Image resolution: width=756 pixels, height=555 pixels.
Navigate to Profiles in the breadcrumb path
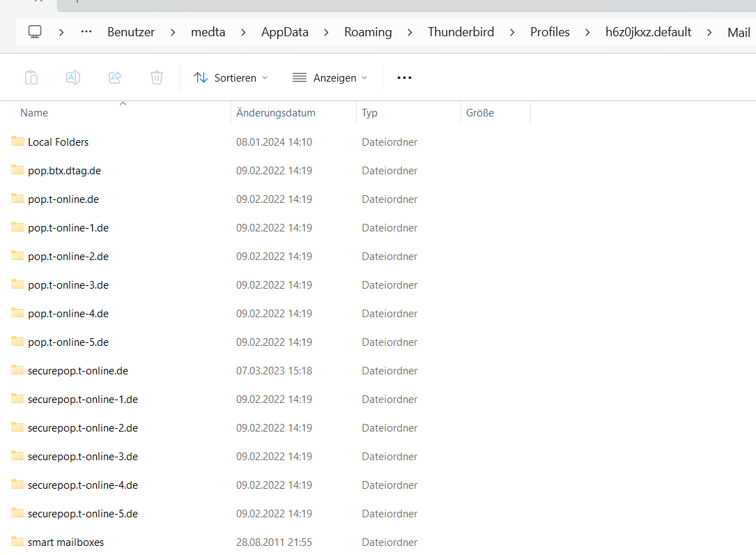click(550, 32)
